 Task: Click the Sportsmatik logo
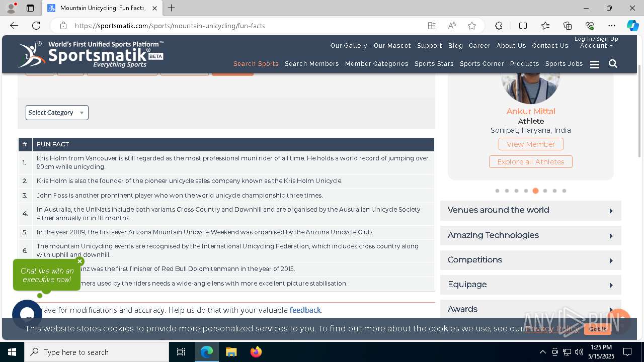(x=91, y=54)
